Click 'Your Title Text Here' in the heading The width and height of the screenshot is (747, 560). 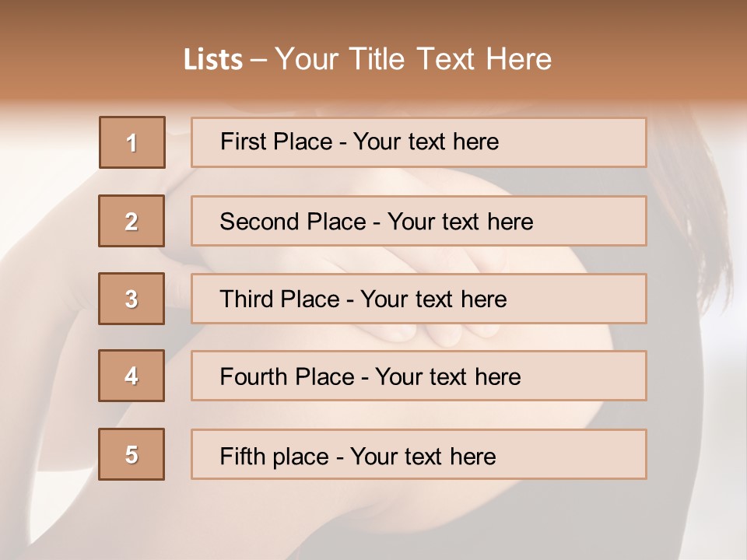(413, 59)
